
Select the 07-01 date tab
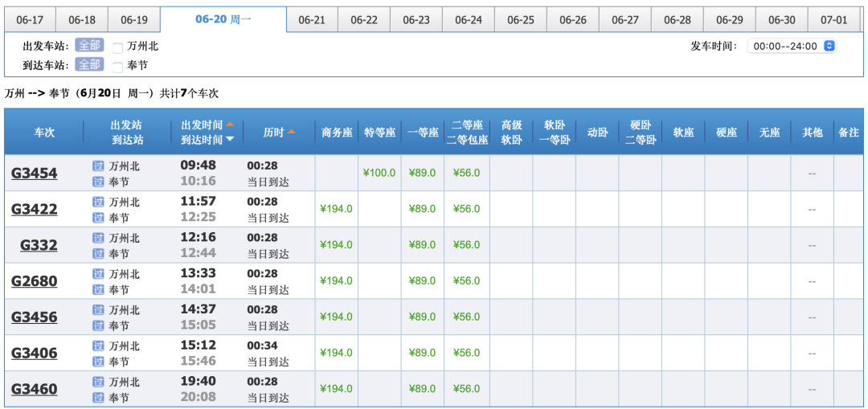(833, 20)
